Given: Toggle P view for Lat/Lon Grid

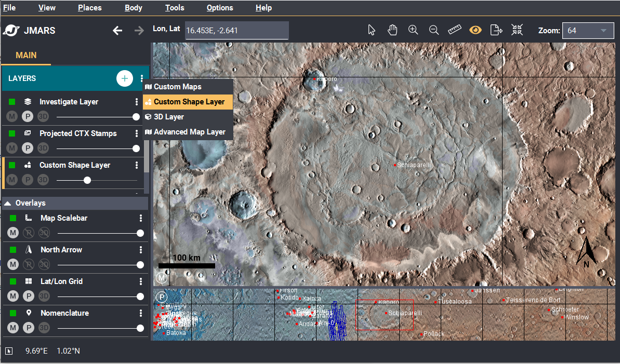Looking at the screenshot, I should point(29,296).
